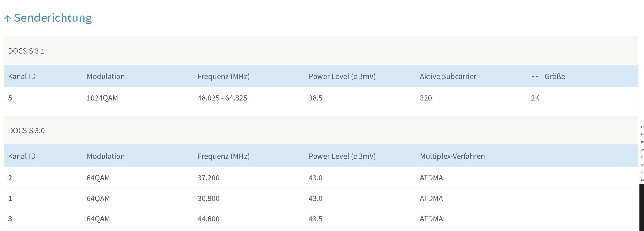Click the frequency range 48.025 - 64.825

pos(222,98)
